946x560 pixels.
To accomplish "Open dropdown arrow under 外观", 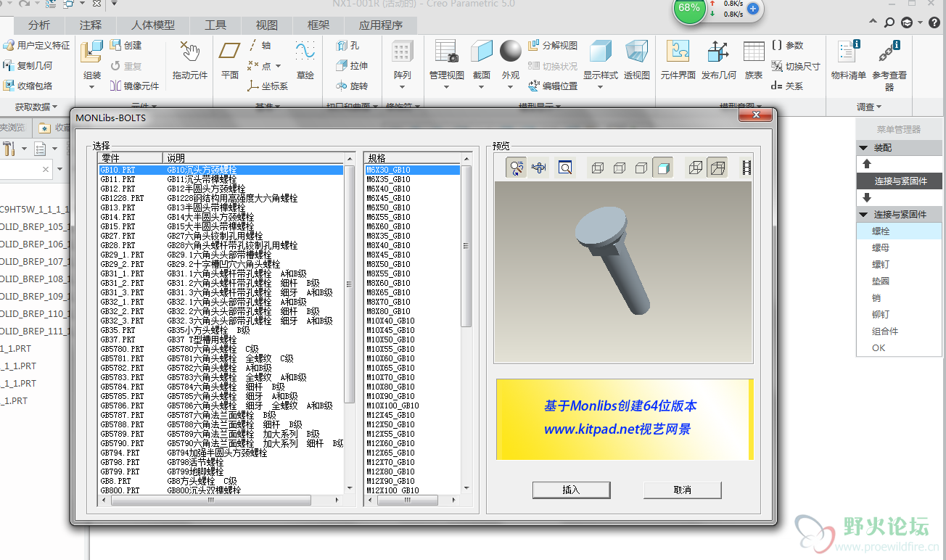I will point(511,88).
